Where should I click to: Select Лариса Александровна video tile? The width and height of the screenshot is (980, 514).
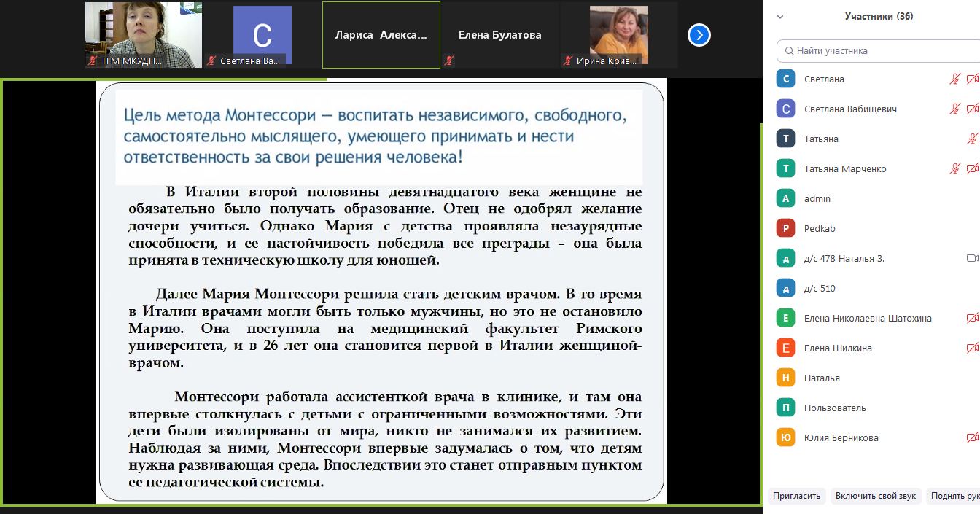coord(381,35)
